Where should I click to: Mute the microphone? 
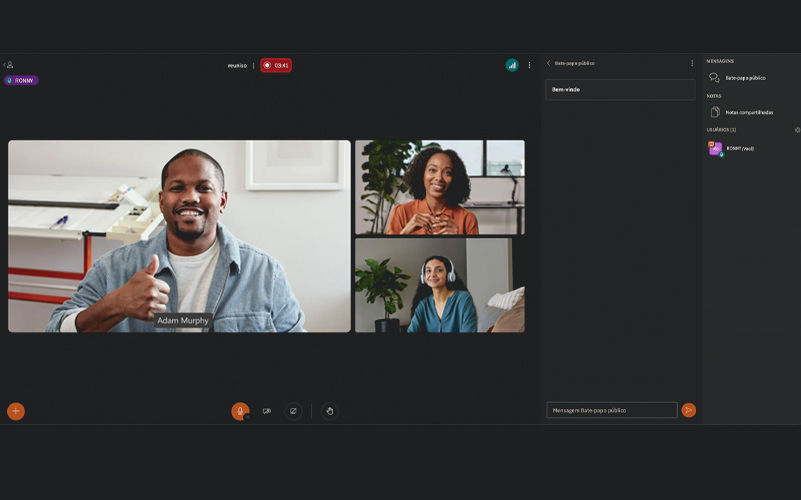coord(240,411)
